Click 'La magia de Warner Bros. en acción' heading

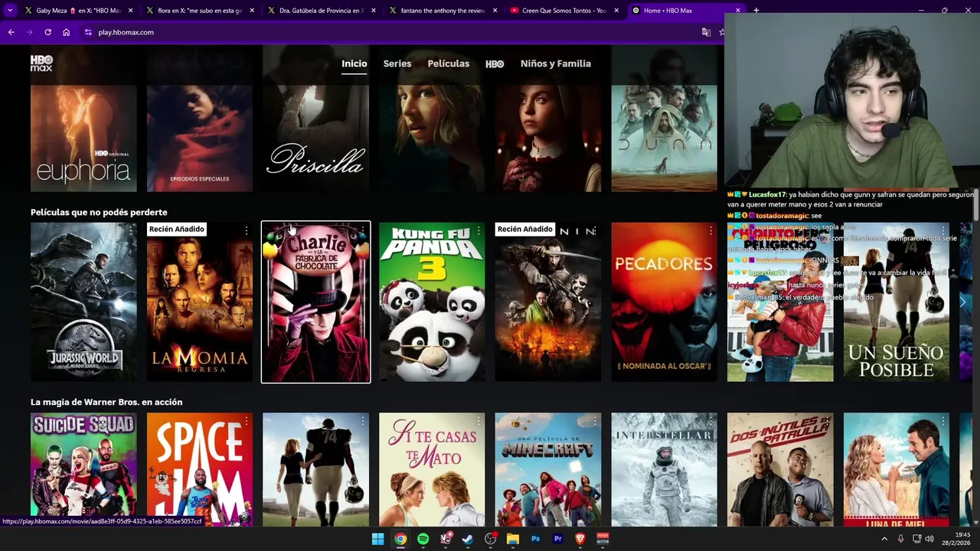106,402
